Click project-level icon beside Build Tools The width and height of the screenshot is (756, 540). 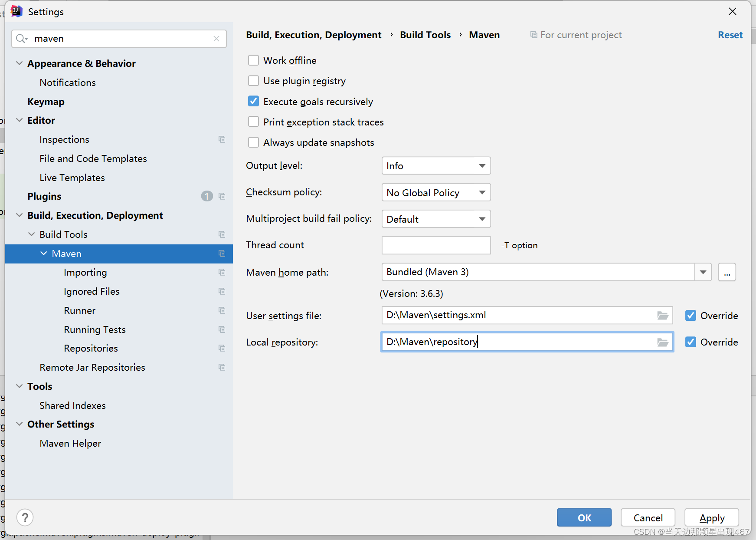(x=222, y=234)
